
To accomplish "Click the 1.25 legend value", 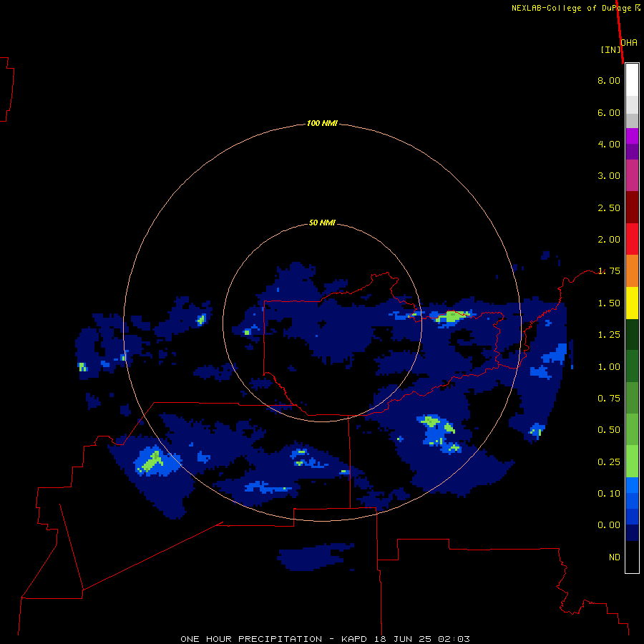I will pyautogui.click(x=609, y=335).
